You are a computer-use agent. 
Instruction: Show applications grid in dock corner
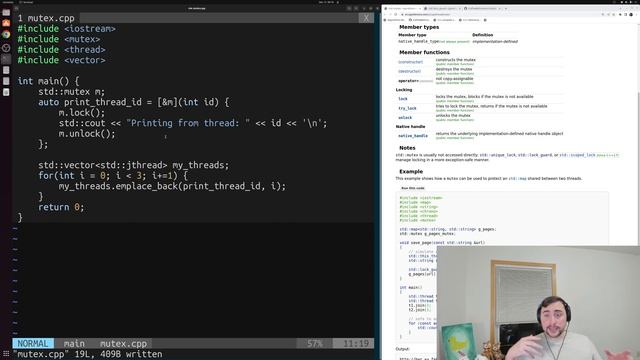(x=6, y=354)
